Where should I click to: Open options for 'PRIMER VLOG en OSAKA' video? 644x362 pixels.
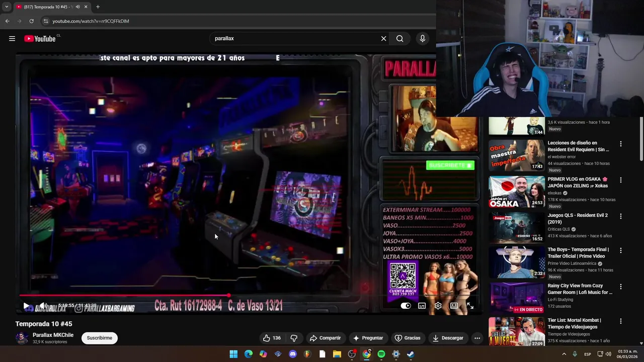[x=620, y=180]
